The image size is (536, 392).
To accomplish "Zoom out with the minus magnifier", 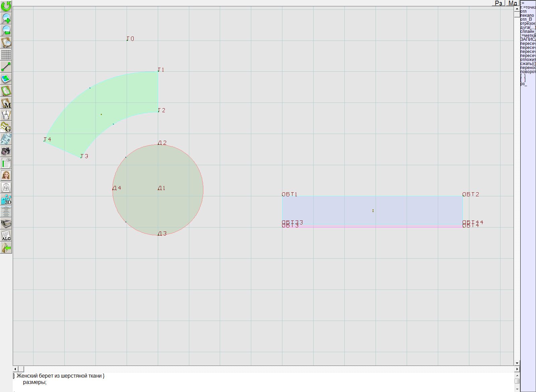I will click(6, 30).
